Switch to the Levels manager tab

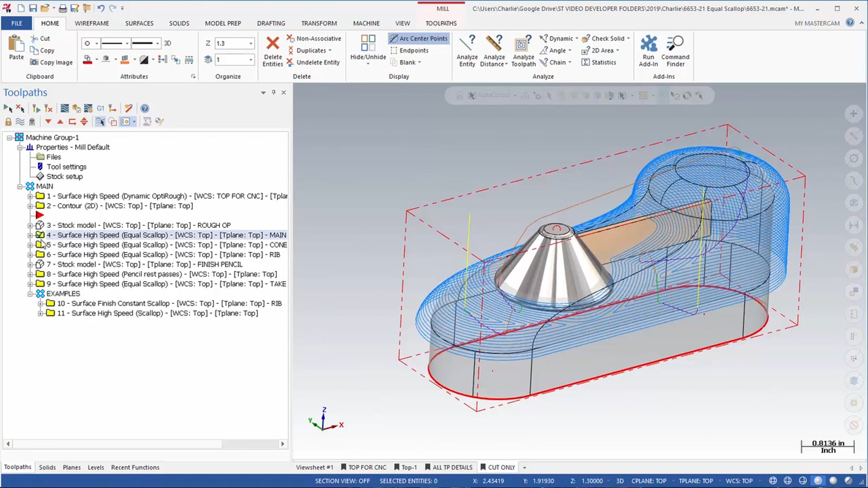tap(95, 467)
